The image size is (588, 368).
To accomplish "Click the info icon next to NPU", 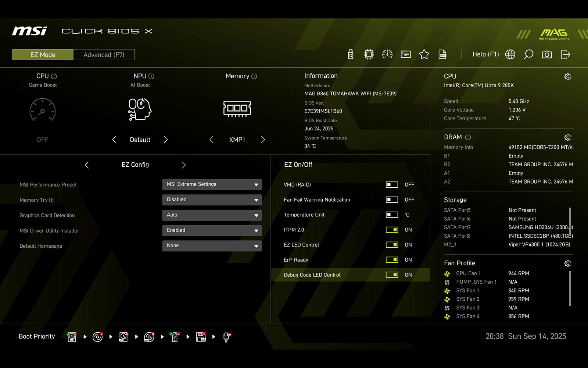I will click(151, 76).
